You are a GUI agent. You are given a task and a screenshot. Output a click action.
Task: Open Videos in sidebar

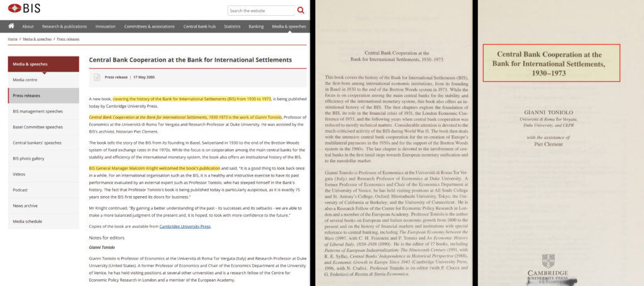43,174
